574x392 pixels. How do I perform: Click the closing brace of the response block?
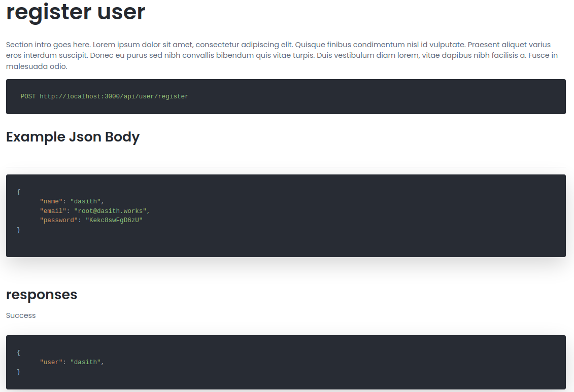coord(19,372)
